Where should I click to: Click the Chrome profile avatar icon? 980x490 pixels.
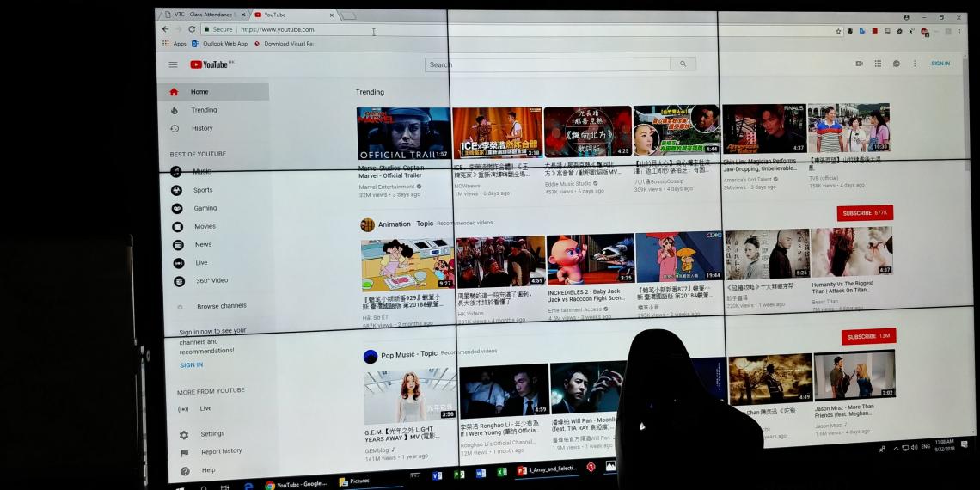point(906,17)
